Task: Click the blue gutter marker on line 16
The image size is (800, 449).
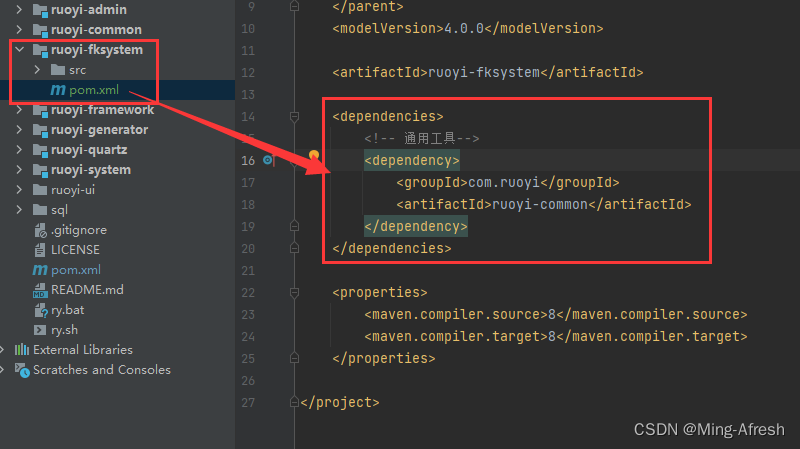Action: (x=268, y=160)
